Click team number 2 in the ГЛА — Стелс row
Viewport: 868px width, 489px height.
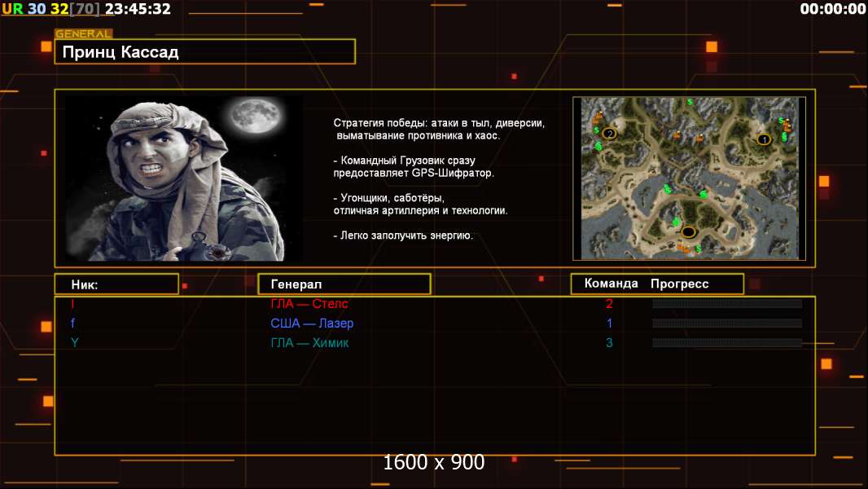pyautogui.click(x=610, y=303)
